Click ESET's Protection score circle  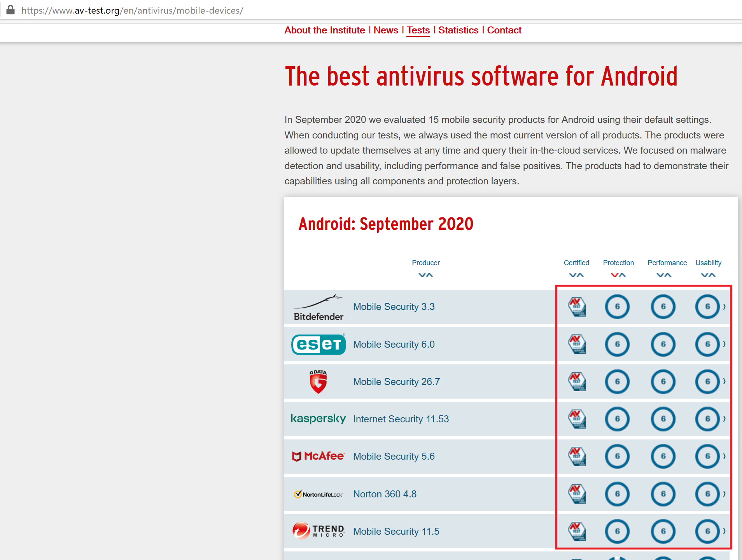(x=618, y=344)
